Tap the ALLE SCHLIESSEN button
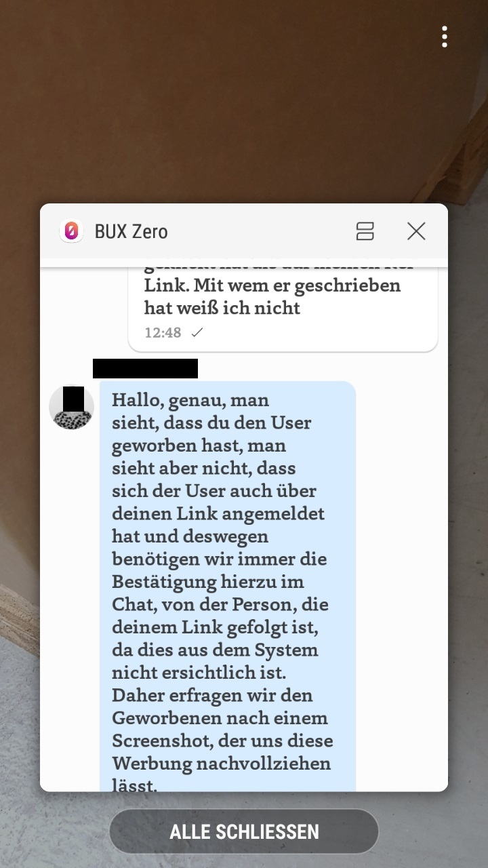This screenshot has width=488, height=868. (244, 831)
